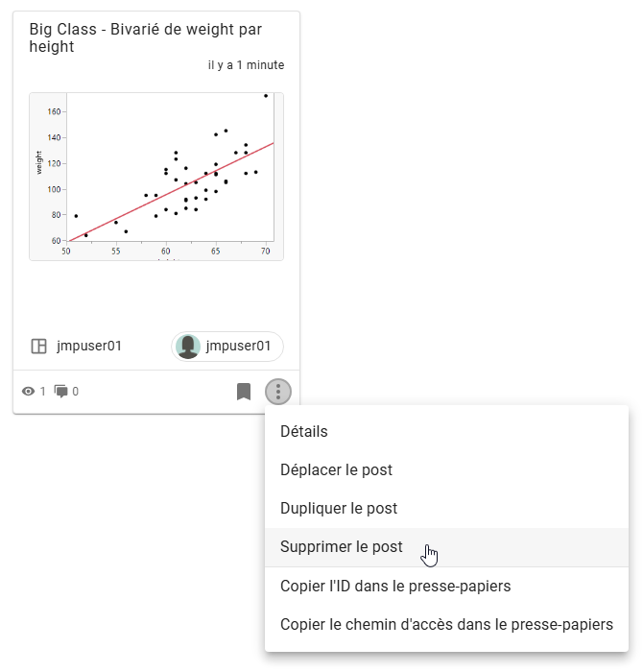The image size is (643, 672).
Task: Click the comments speech bubble icon
Action: (60, 392)
